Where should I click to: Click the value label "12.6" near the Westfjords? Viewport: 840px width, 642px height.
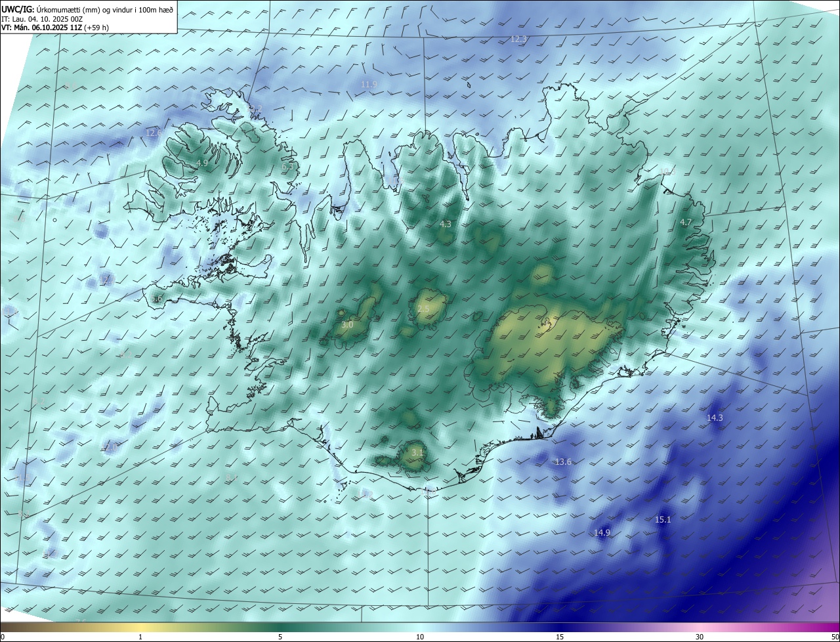(154, 133)
